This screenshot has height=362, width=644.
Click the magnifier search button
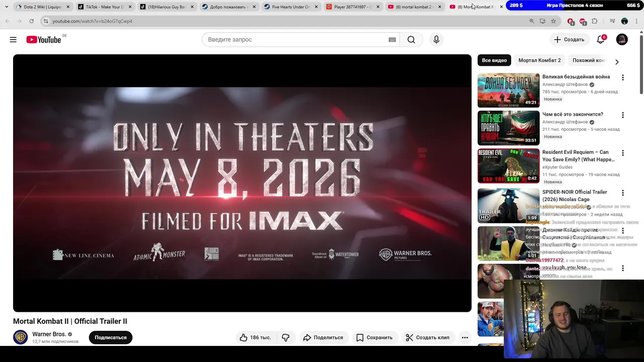(x=411, y=40)
